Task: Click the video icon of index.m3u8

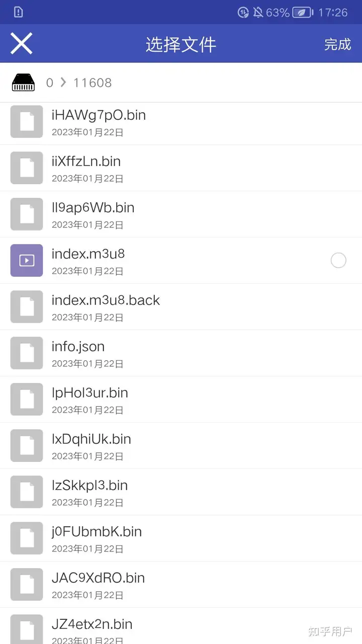Action: pos(27,261)
